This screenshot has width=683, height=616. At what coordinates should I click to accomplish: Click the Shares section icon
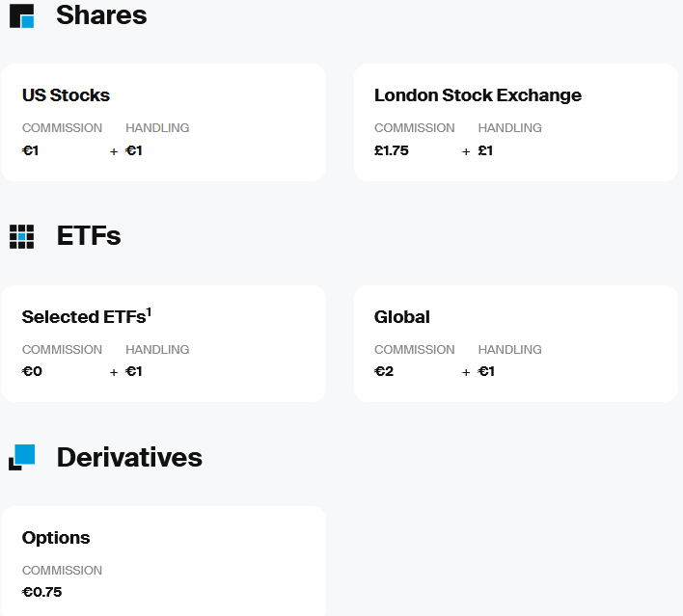(22, 16)
